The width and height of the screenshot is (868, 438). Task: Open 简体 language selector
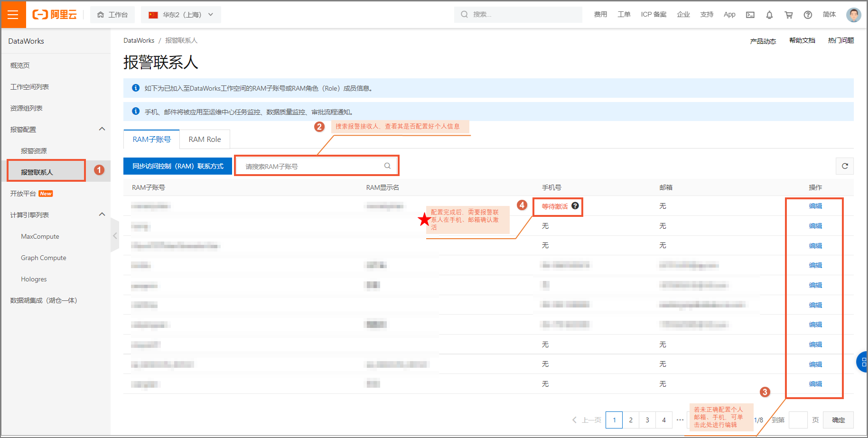point(829,15)
